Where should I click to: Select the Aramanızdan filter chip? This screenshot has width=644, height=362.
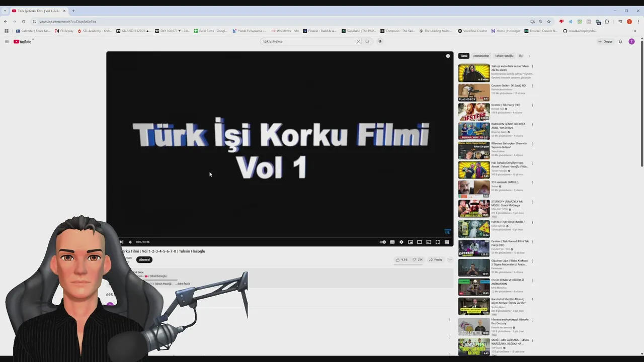481,56
